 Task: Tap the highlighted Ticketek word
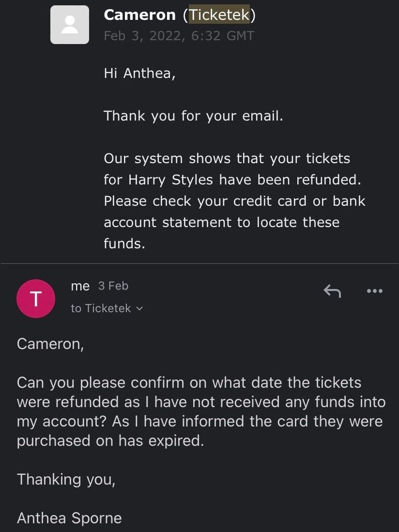tap(219, 15)
